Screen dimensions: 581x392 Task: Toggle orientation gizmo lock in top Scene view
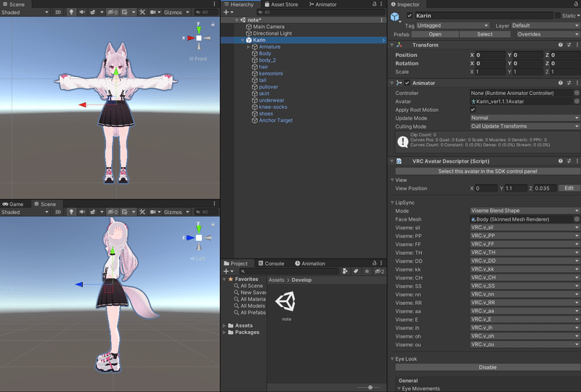213,24
